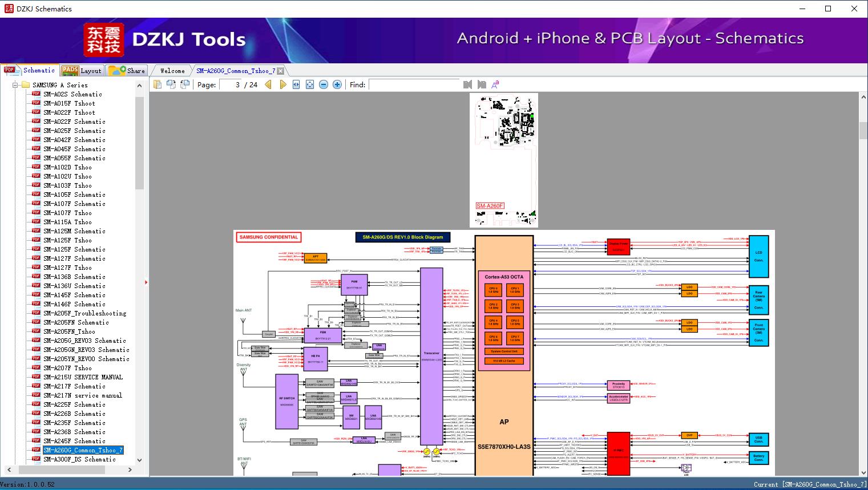This screenshot has height=490, width=868.
Task: Collapse the side panel with red arrow
Action: pyautogui.click(x=146, y=282)
